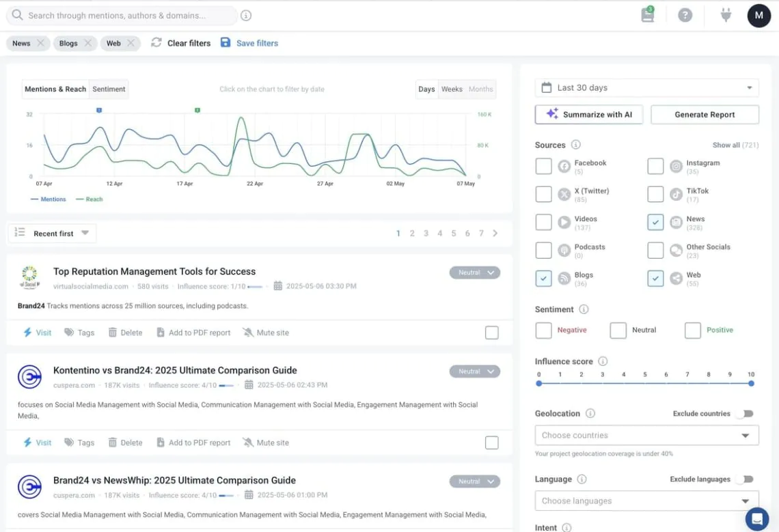Switch to the Mentions & Reach tab
The height and width of the screenshot is (532, 779).
(x=55, y=89)
